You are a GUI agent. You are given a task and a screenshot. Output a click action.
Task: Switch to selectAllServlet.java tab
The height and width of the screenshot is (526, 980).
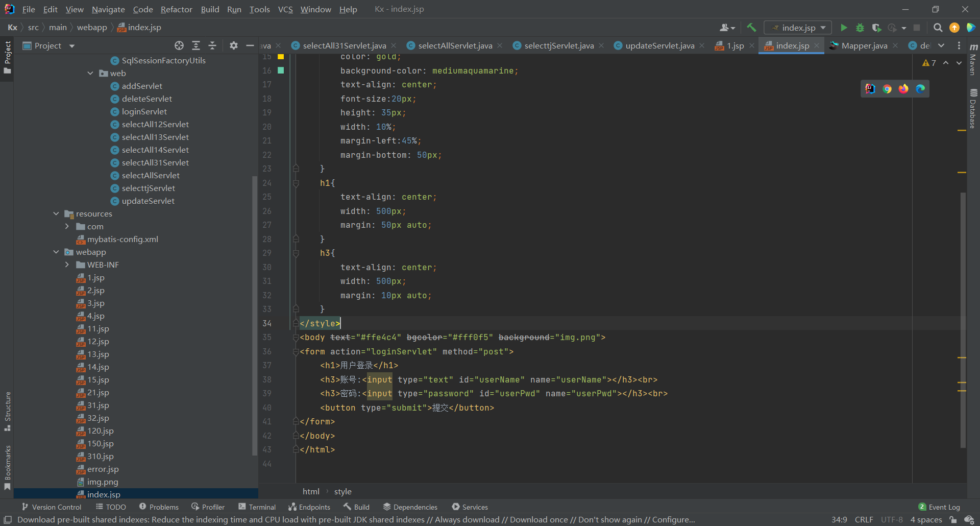coord(455,45)
